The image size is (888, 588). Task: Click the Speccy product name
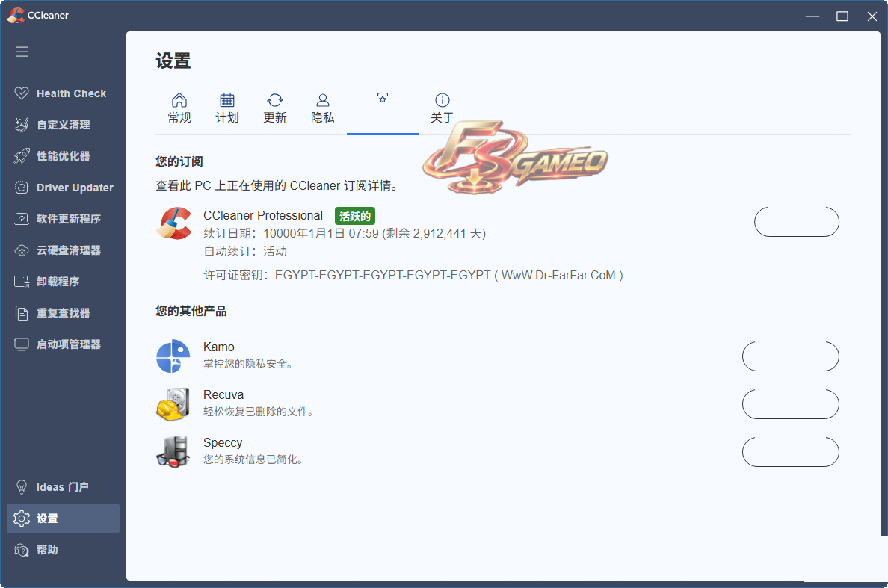click(223, 442)
